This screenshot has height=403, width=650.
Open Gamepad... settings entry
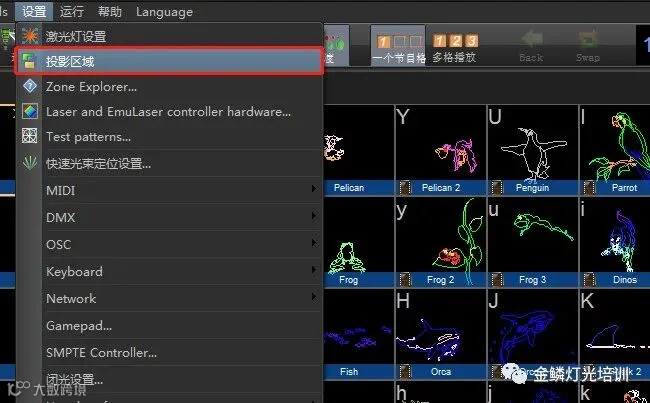(169, 325)
